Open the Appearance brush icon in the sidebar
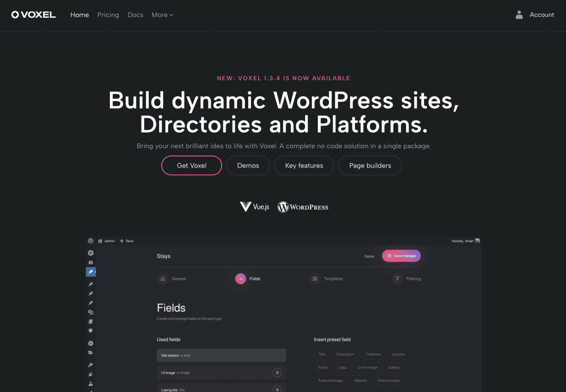 [x=91, y=365]
